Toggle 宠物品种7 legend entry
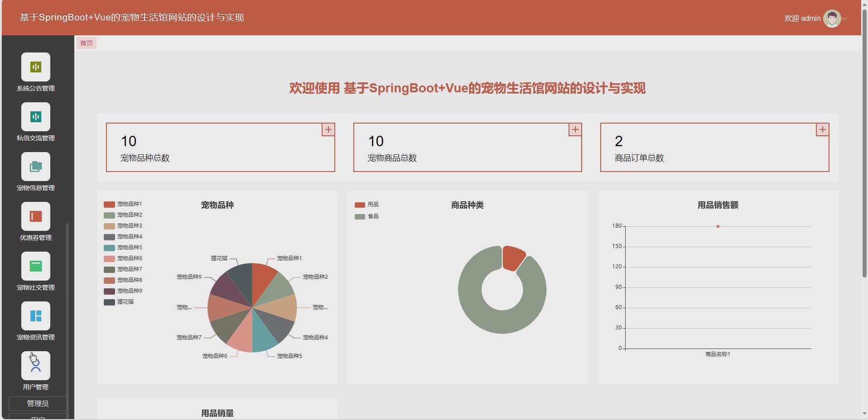868x420 pixels. [x=123, y=269]
